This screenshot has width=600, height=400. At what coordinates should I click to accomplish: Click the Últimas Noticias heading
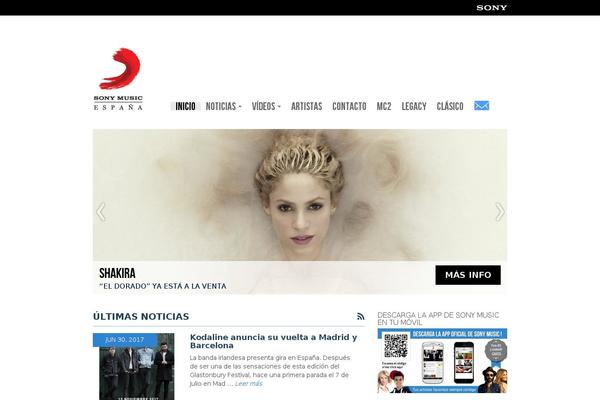(x=141, y=317)
